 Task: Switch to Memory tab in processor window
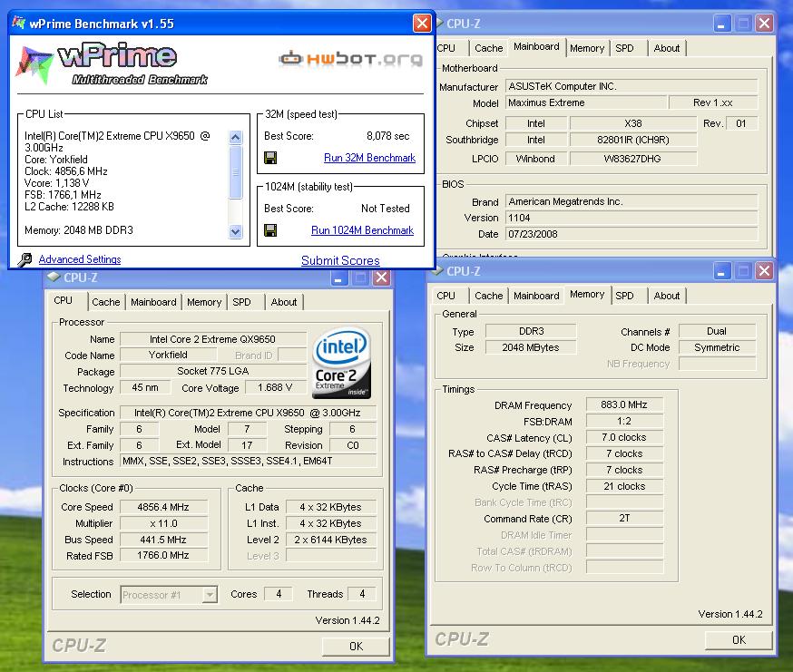click(204, 302)
